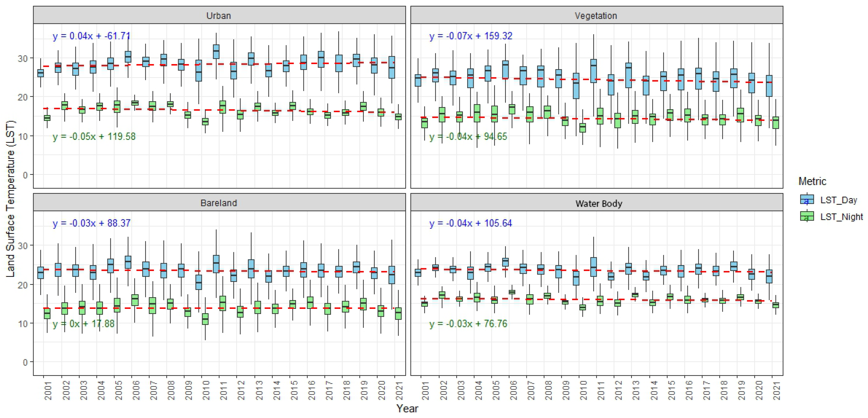Click the Water Body panel header
The height and width of the screenshot is (418, 868).
coord(598,203)
